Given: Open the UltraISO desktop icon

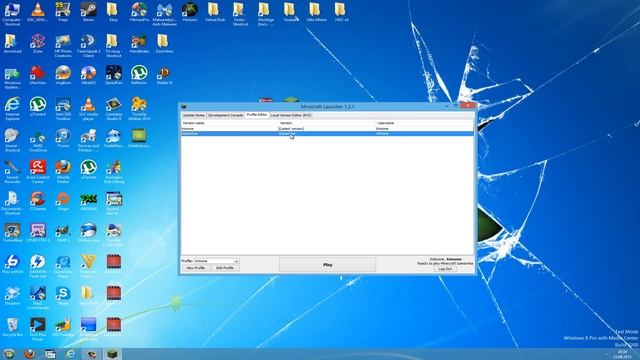Looking at the screenshot, I should 88,75.
